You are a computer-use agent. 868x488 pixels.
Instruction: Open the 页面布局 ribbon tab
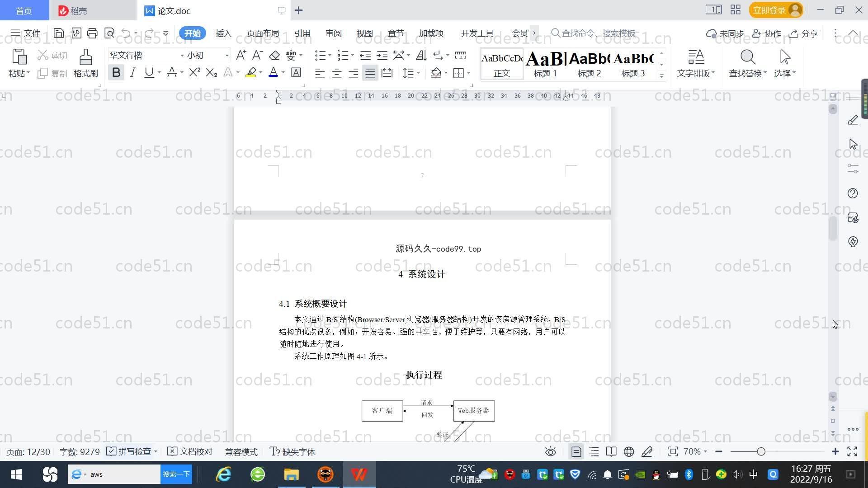coord(263,33)
